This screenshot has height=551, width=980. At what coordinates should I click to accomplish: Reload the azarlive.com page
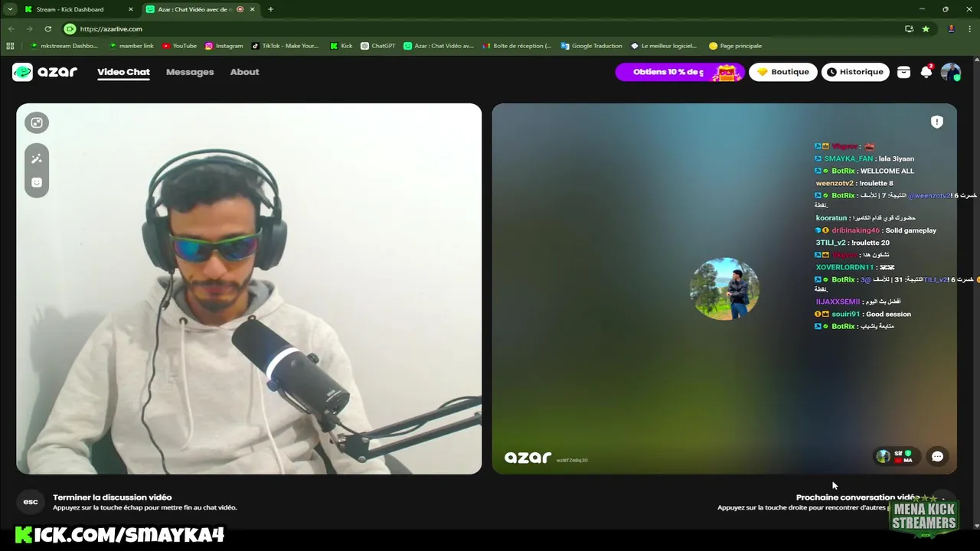[x=47, y=29]
